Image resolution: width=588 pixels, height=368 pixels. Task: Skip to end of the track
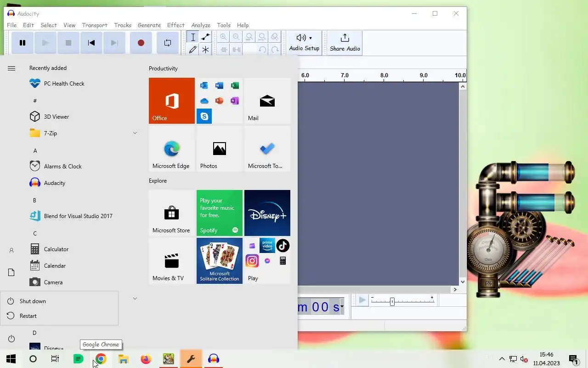pyautogui.click(x=114, y=43)
